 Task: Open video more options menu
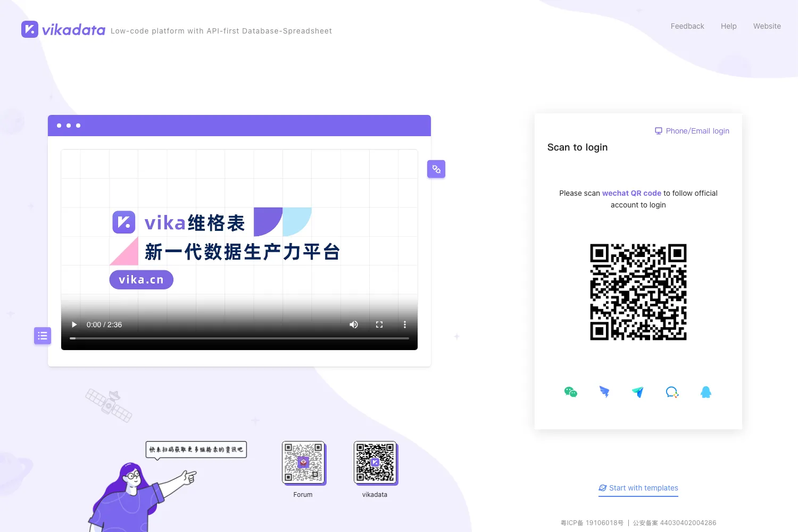(405, 325)
